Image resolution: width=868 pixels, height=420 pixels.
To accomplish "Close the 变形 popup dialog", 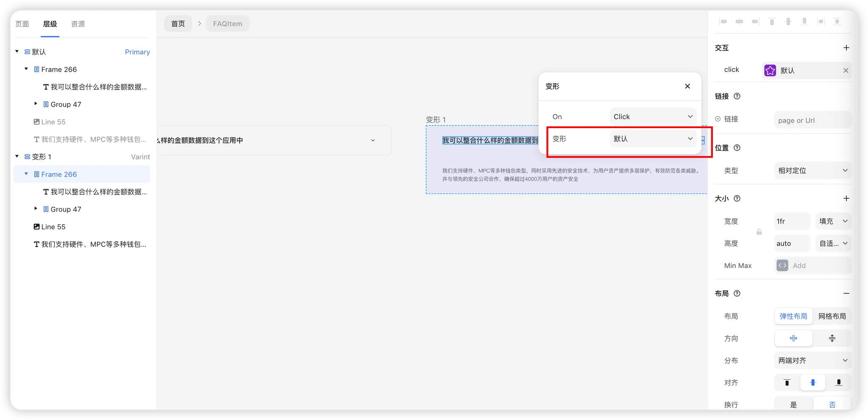I will click(687, 86).
